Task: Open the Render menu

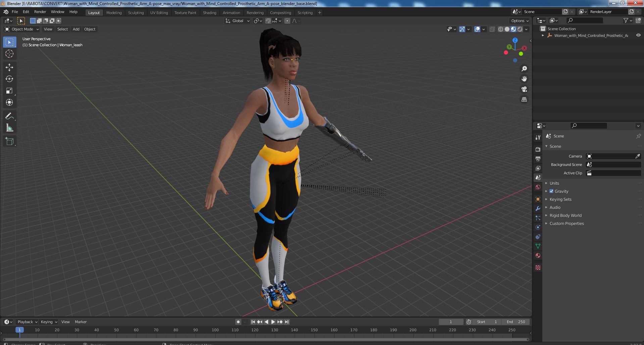Action: coord(40,12)
